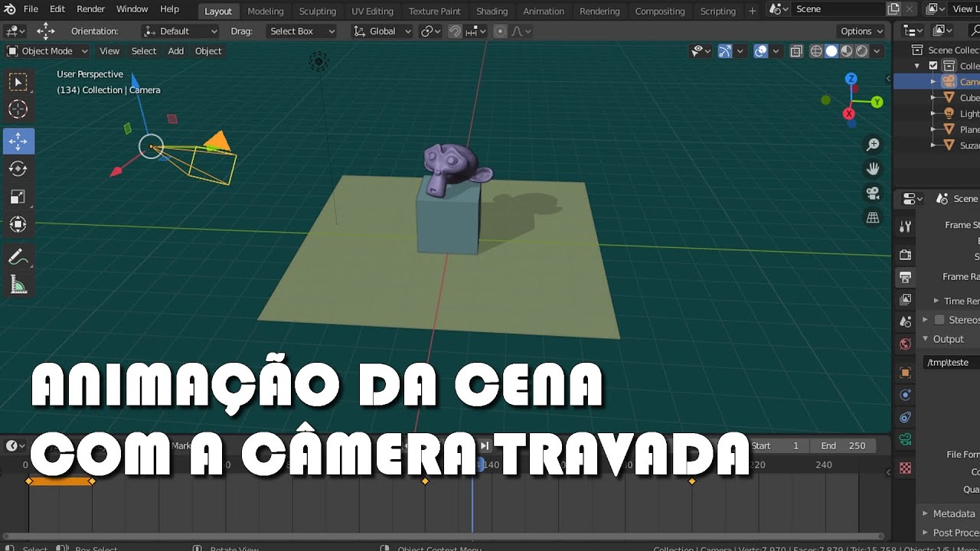Viewport: 980px width, 551px height.
Task: Click the zoom view magnifier icon
Action: tap(873, 145)
